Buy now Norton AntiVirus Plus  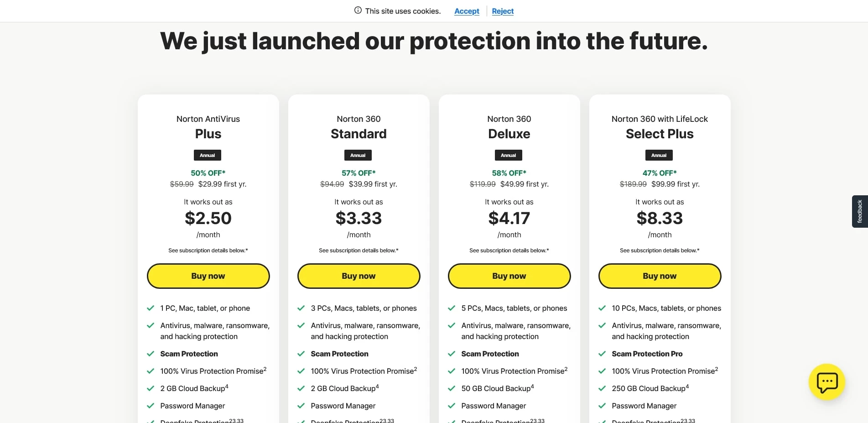click(208, 276)
